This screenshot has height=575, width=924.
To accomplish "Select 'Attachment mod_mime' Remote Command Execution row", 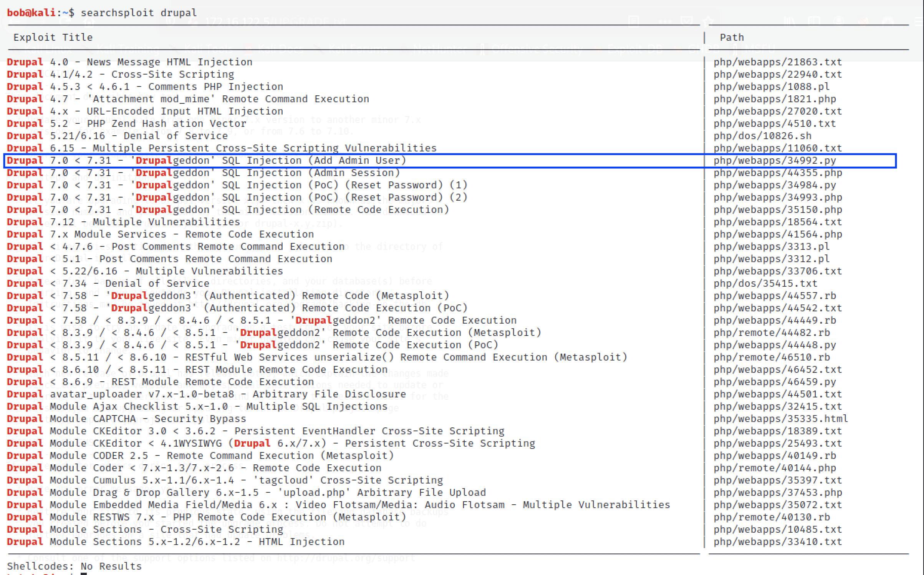I will [188, 99].
